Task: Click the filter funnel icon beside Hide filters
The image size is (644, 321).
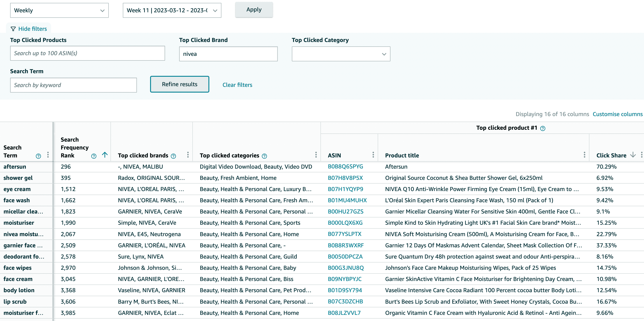Action: pyautogui.click(x=13, y=29)
